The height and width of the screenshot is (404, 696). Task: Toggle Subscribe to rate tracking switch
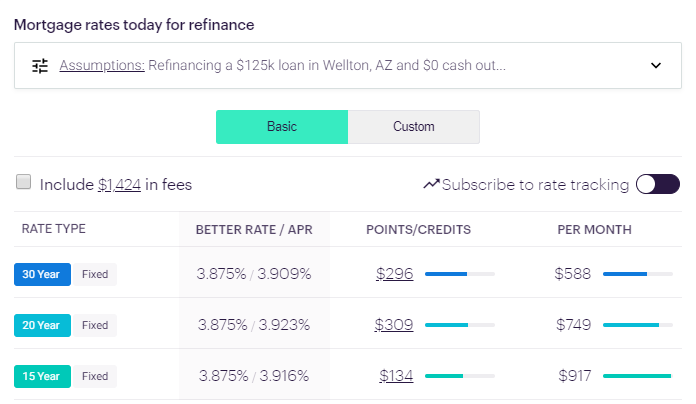coord(657,184)
